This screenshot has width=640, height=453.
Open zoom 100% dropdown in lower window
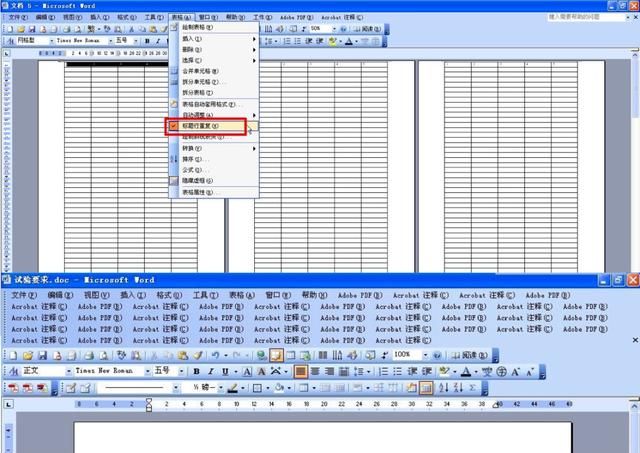(x=425, y=355)
